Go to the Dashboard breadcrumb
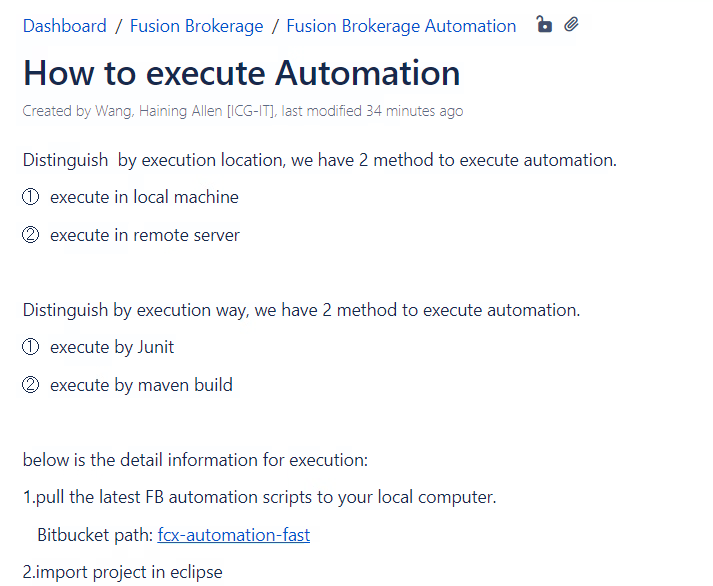 [64, 26]
